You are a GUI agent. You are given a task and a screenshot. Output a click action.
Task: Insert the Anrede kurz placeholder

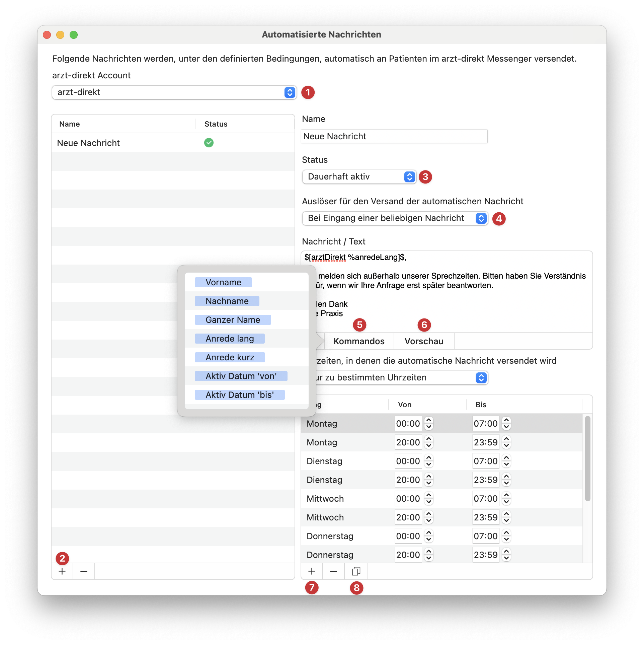(x=230, y=357)
